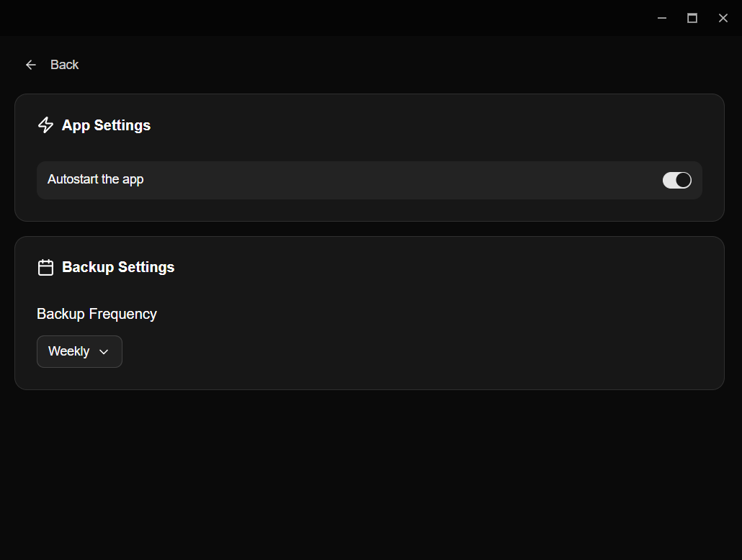Maximize the application window

(x=692, y=18)
